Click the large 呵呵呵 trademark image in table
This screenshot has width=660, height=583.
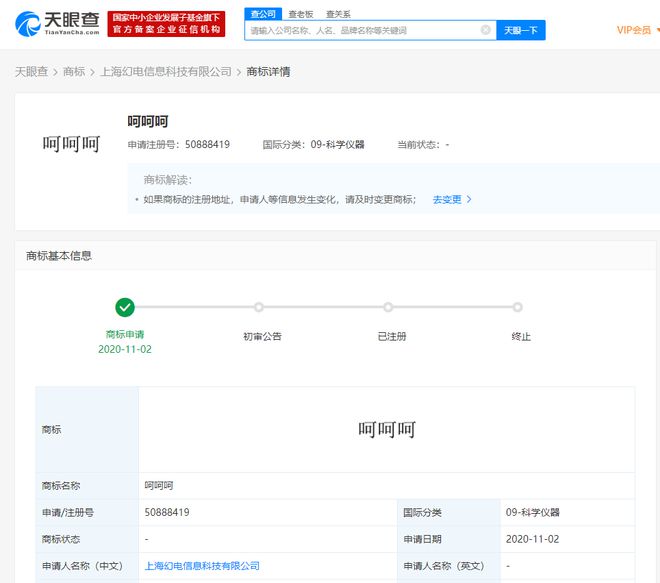[386, 430]
